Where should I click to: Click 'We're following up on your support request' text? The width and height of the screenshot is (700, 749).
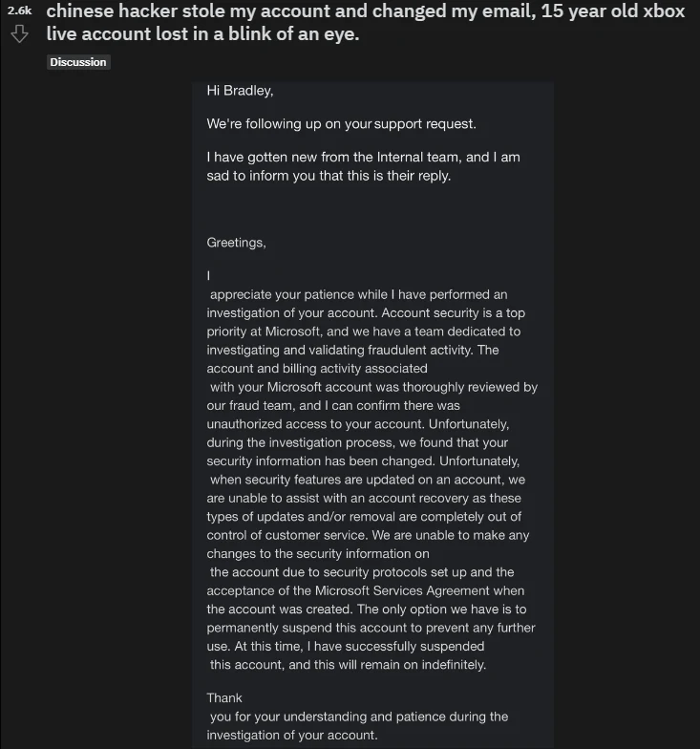pos(341,124)
